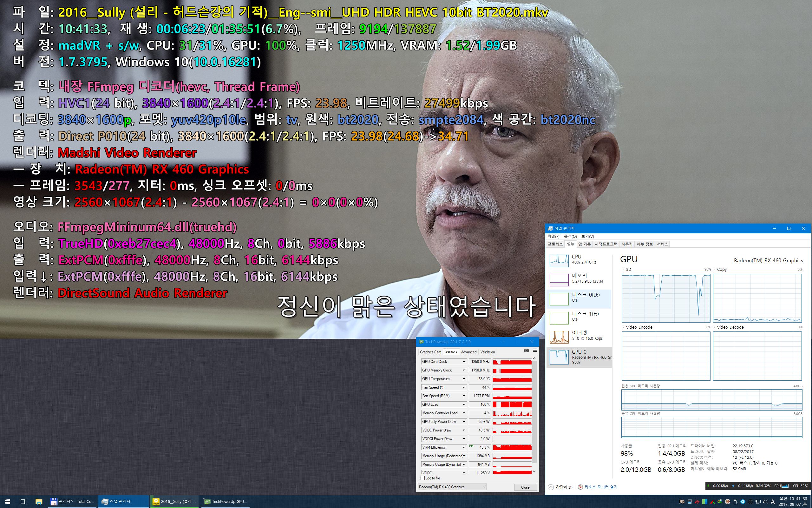Image resolution: width=812 pixels, height=508 pixels.
Task: Switch to the 세부 정보 tab
Action: pos(645,244)
